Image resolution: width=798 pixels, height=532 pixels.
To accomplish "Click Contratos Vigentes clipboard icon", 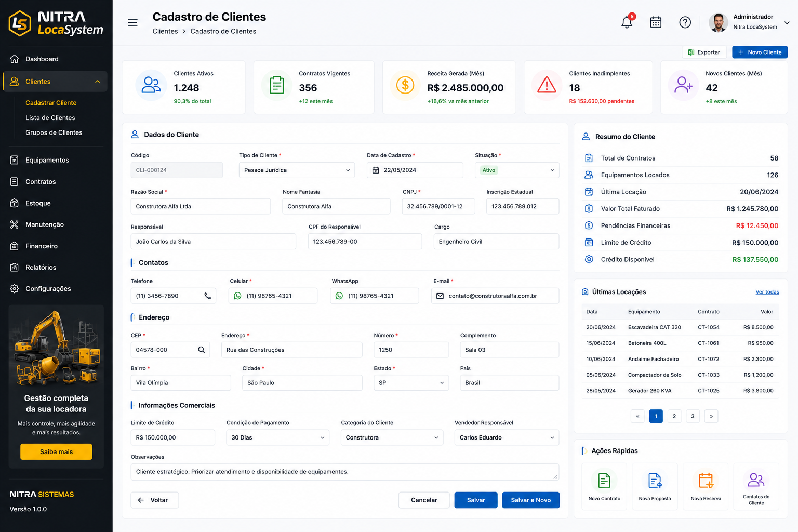I will pos(277,85).
